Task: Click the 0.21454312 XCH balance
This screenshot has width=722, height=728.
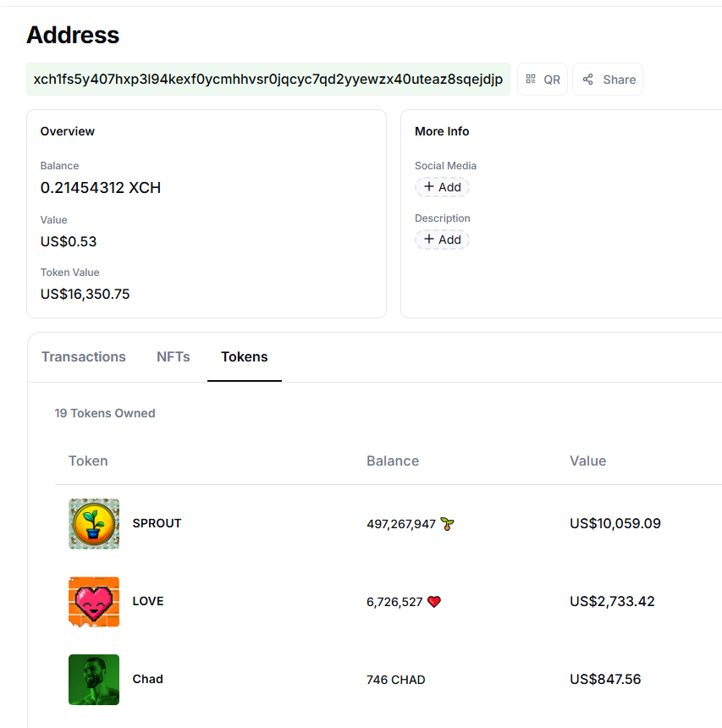Action: pyautogui.click(x=100, y=188)
